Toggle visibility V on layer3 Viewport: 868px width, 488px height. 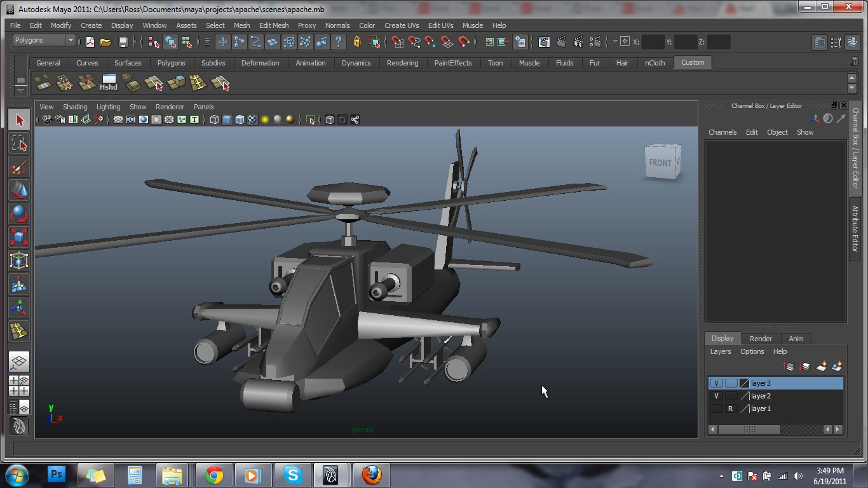pyautogui.click(x=717, y=383)
